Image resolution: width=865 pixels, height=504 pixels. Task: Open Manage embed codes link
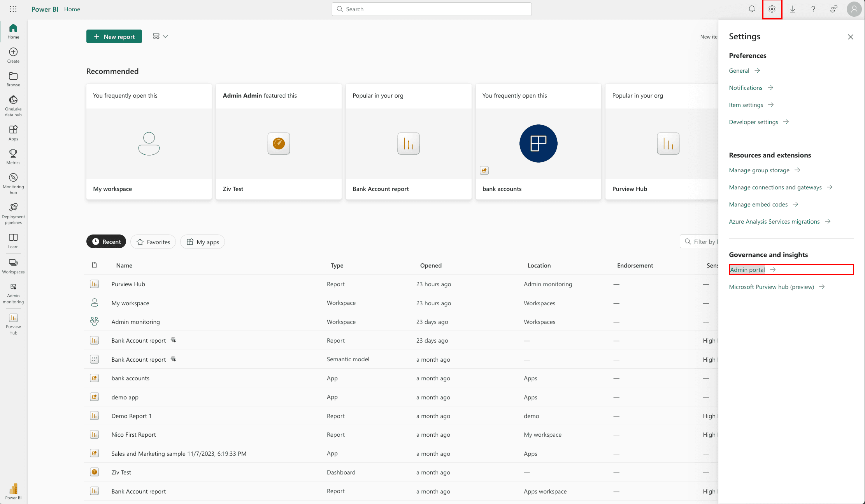763,204
